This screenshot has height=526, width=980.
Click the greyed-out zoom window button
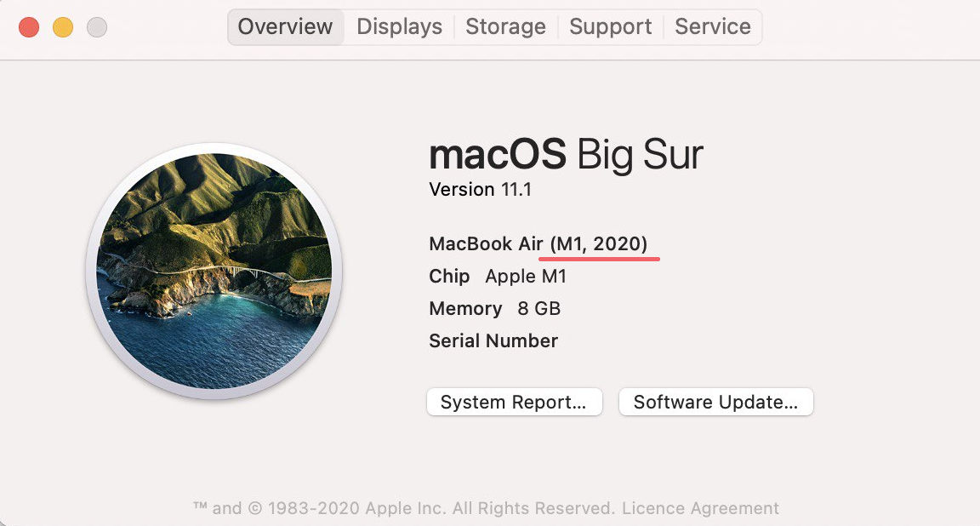click(x=96, y=27)
